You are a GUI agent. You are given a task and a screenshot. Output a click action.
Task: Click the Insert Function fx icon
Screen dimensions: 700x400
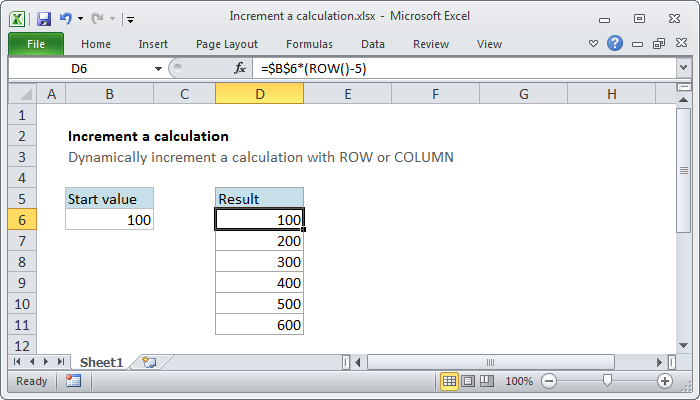pos(240,68)
